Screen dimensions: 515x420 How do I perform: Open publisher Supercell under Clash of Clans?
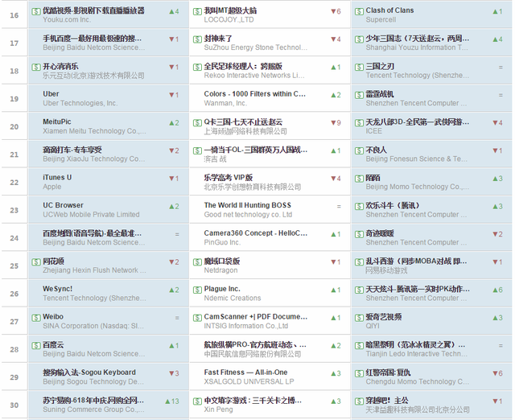click(381, 20)
